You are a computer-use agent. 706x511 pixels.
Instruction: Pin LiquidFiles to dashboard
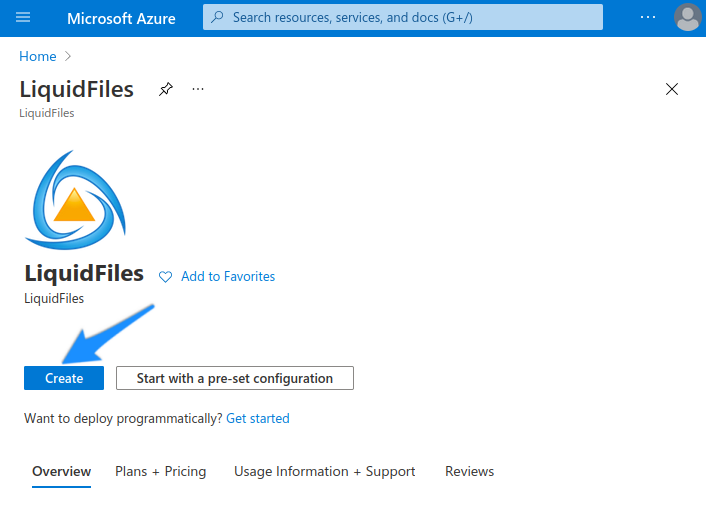pyautogui.click(x=166, y=89)
